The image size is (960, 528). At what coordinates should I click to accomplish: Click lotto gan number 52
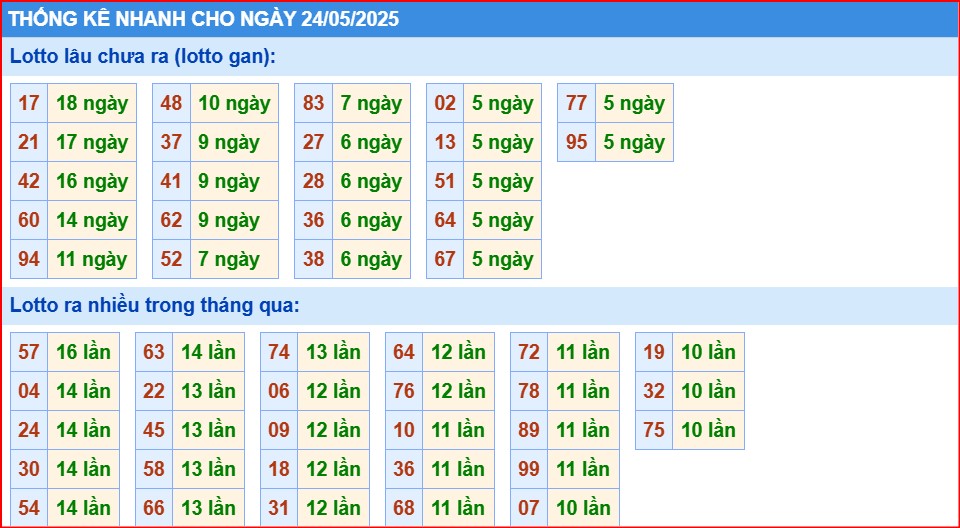[x=171, y=259]
